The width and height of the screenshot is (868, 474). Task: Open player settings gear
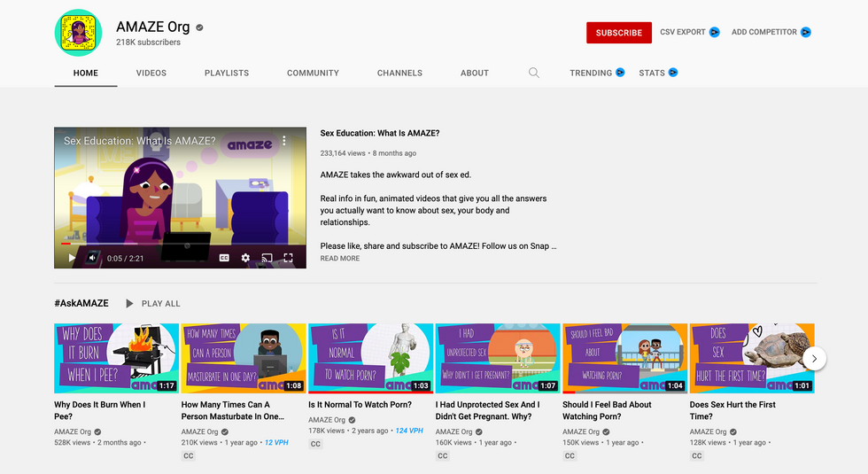pos(245,258)
